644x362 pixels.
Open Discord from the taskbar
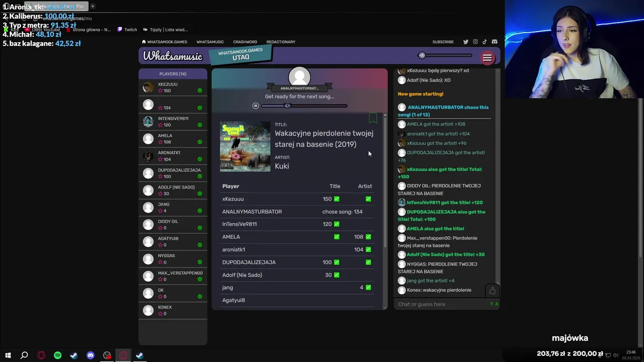coord(91,355)
